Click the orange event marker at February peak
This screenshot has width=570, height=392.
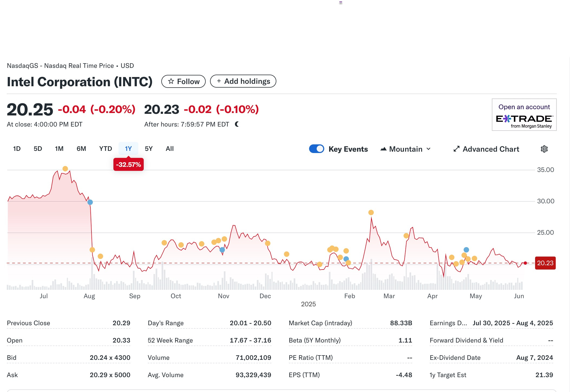[x=371, y=212]
